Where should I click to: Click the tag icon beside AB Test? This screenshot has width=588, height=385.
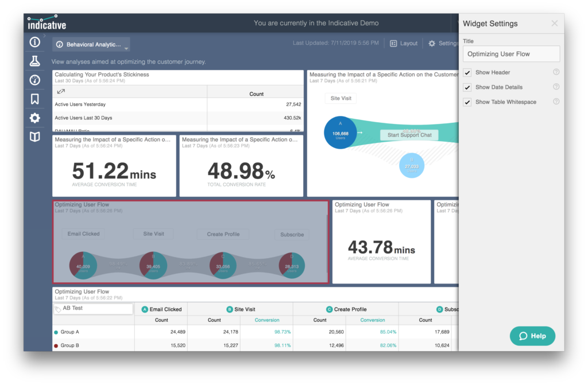[x=58, y=309]
